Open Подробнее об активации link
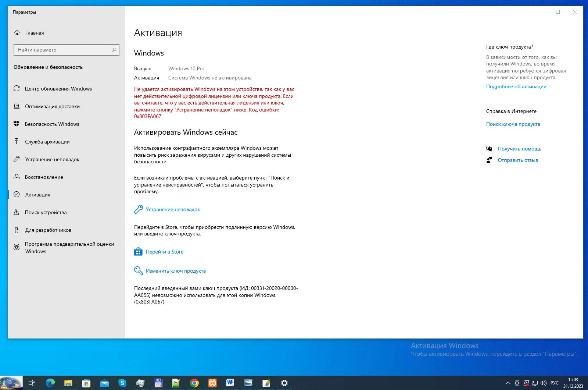This screenshot has height=390, width=588. 516,86
